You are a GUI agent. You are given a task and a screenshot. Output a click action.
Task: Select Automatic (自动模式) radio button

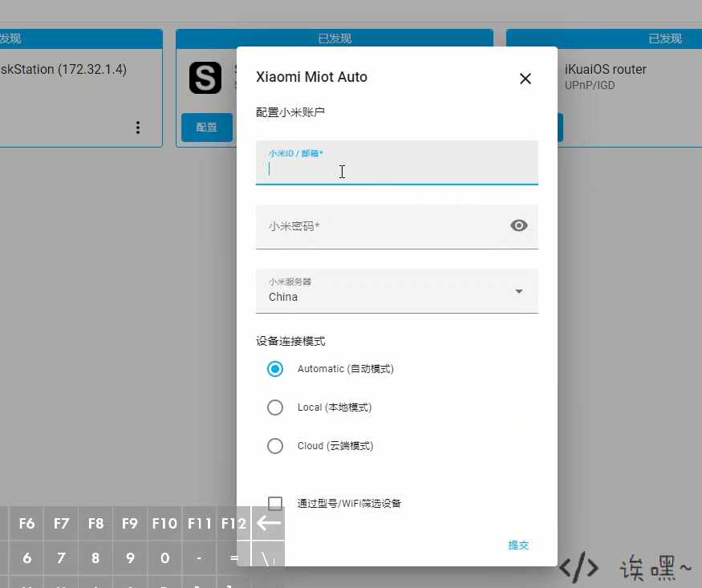click(275, 369)
